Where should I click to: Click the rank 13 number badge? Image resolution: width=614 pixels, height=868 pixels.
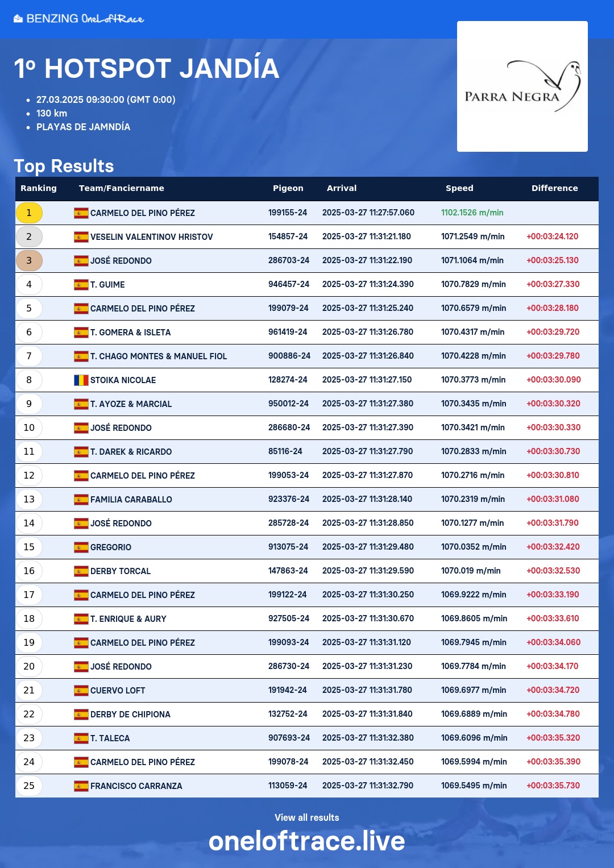pos(29,500)
